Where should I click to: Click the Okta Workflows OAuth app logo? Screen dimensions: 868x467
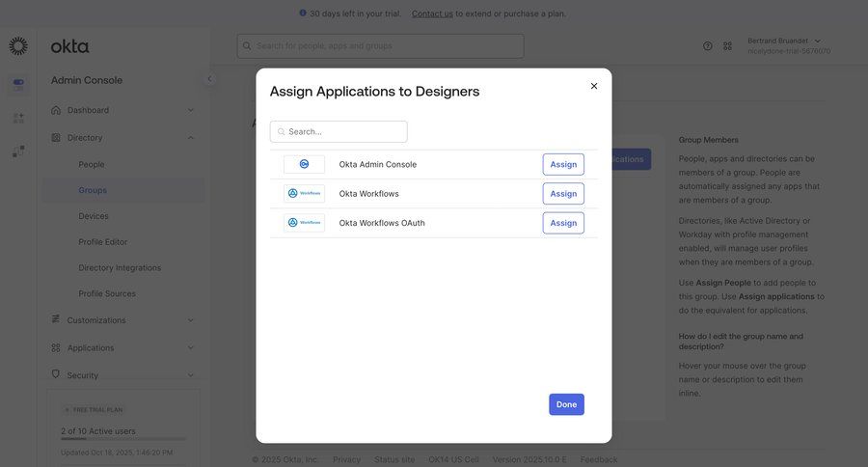pos(304,223)
